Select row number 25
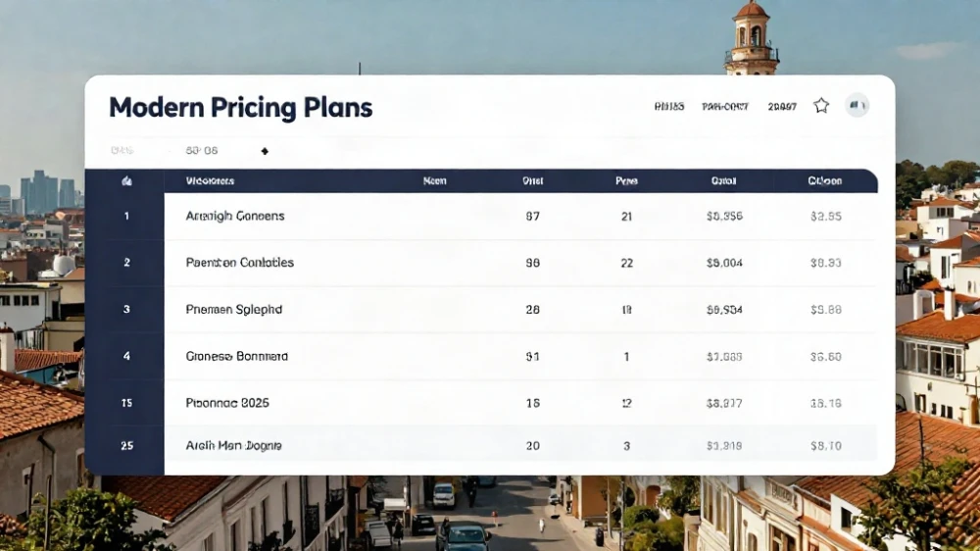This screenshot has width=980, height=551. [126, 446]
